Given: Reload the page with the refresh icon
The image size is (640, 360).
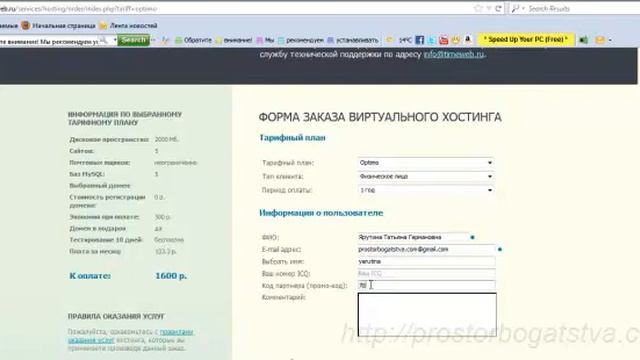Looking at the screenshot, I should click(498, 8).
